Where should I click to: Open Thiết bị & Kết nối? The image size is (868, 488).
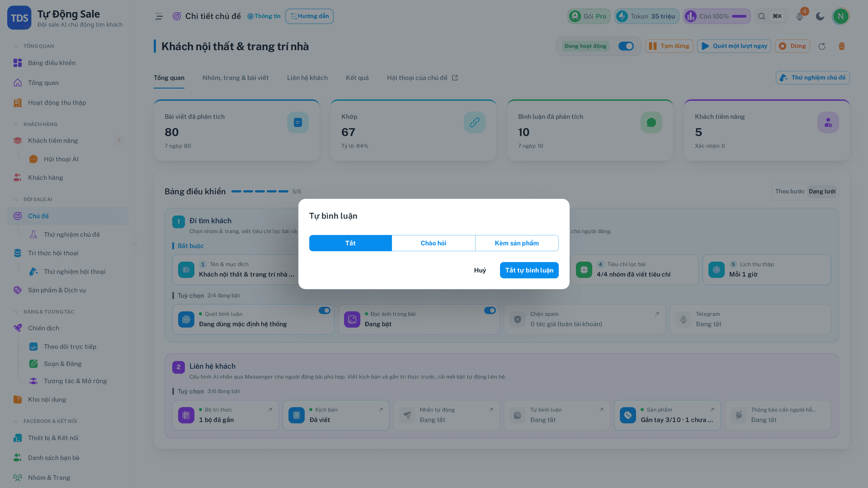pyautogui.click(x=68, y=438)
